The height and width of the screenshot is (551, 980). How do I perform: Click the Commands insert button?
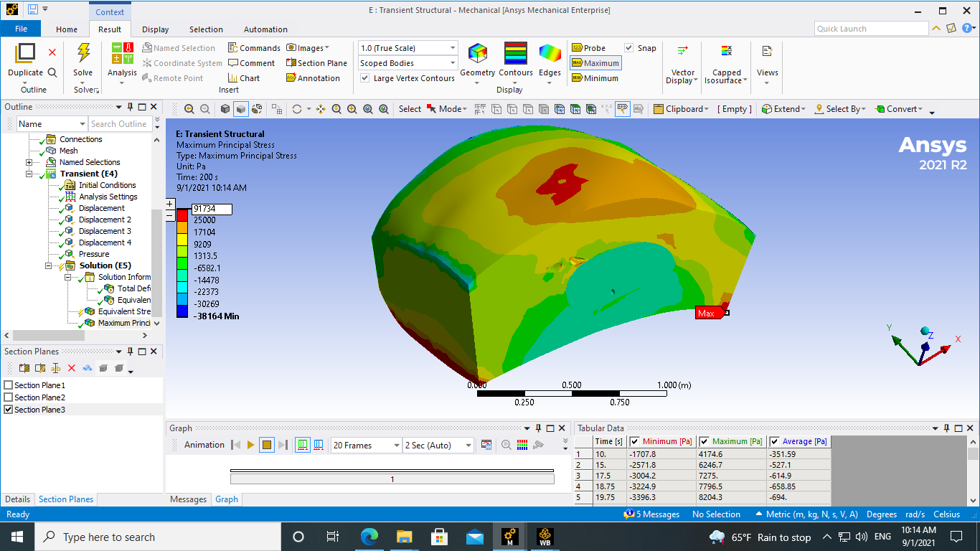254,48
